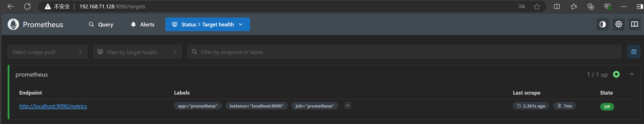The width and height of the screenshot is (644, 124).
Task: Open the documentation book icon
Action: (634, 24)
